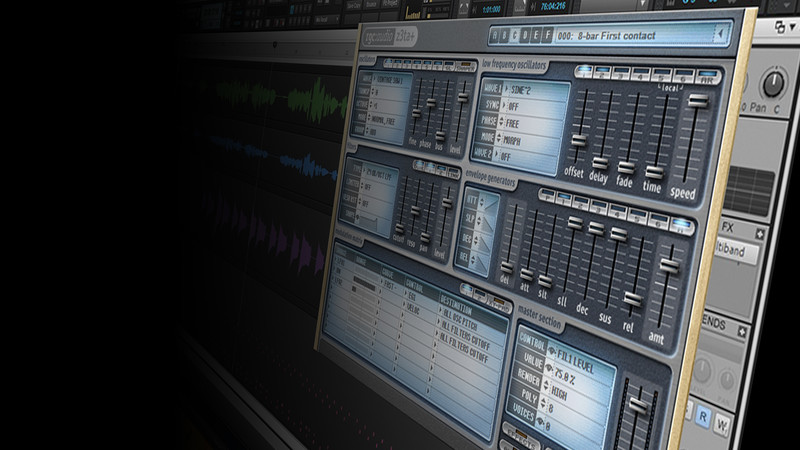
Task: Select the lit last envelope generator button
Action: click(682, 225)
